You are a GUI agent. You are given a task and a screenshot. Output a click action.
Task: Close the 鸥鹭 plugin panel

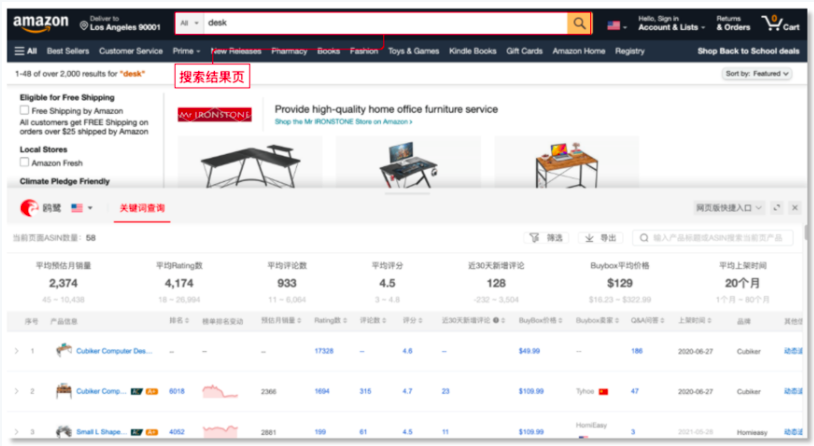click(795, 208)
